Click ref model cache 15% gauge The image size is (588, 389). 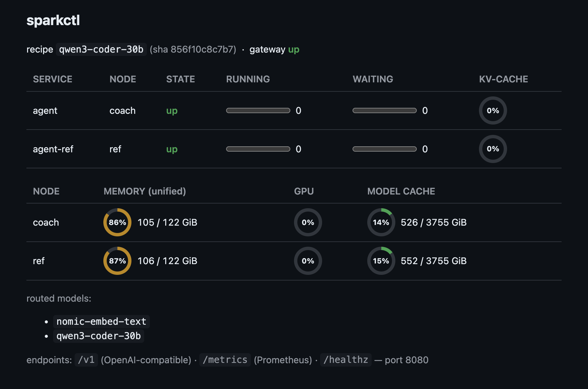pos(381,261)
